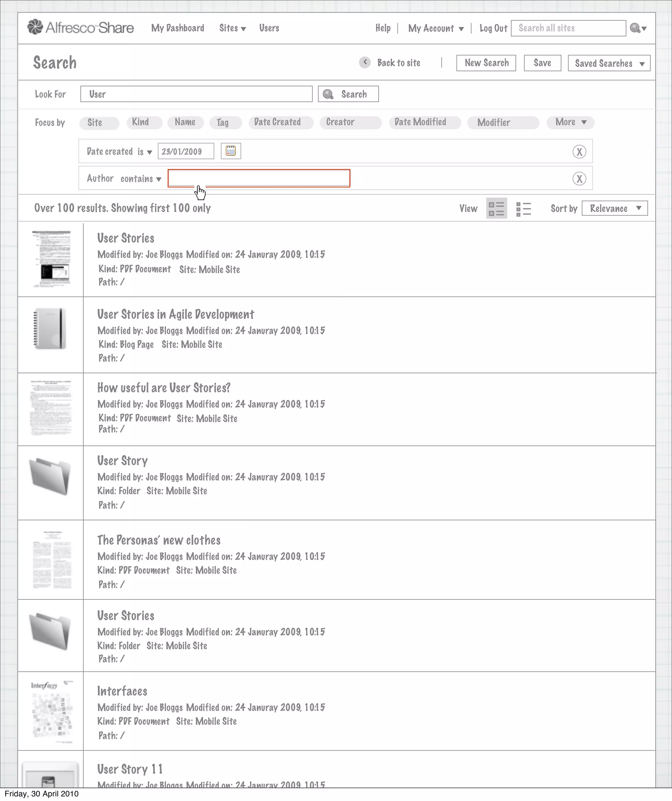
Task: Open the Sites menu
Action: pos(232,28)
